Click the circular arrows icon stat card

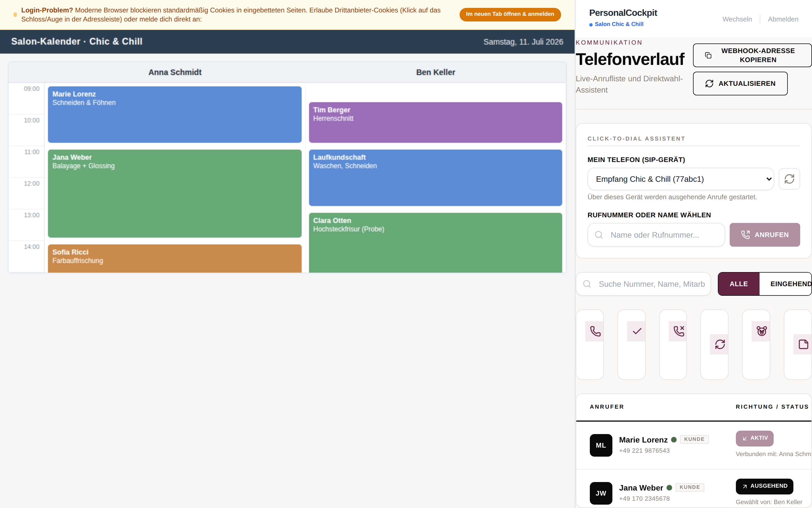click(x=714, y=344)
